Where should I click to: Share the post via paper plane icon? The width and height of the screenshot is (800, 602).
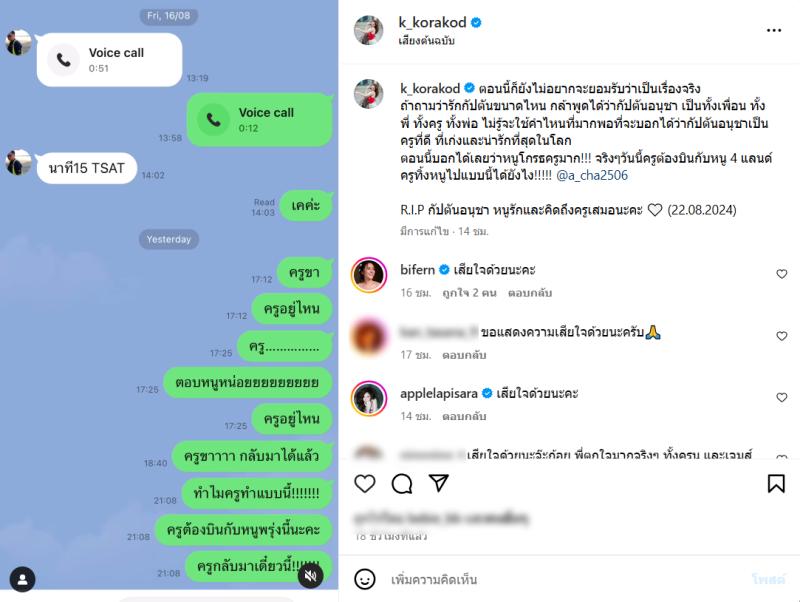click(x=439, y=483)
